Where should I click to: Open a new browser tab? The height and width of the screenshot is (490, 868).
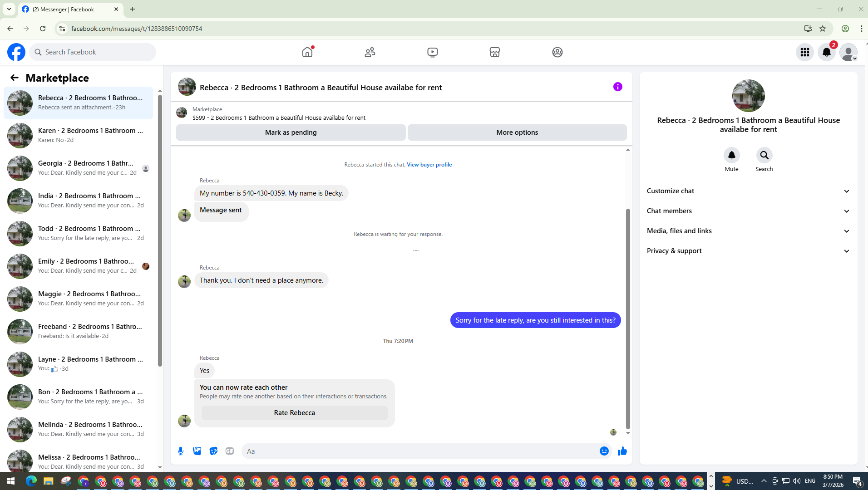tap(133, 9)
